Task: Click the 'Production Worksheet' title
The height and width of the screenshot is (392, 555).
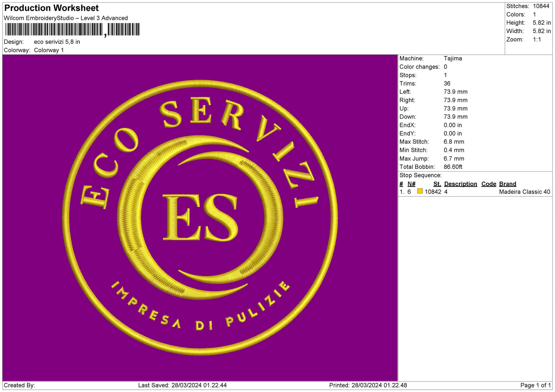Action: coord(51,8)
